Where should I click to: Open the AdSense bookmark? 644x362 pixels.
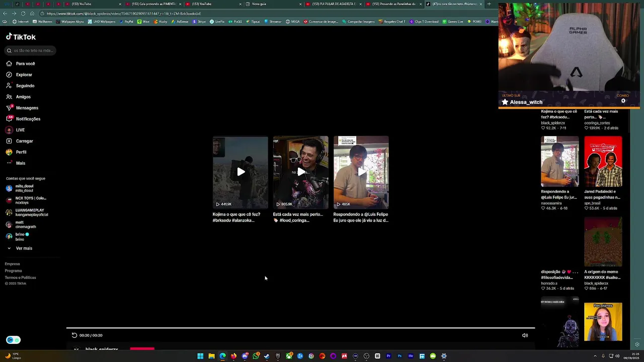(x=181, y=22)
